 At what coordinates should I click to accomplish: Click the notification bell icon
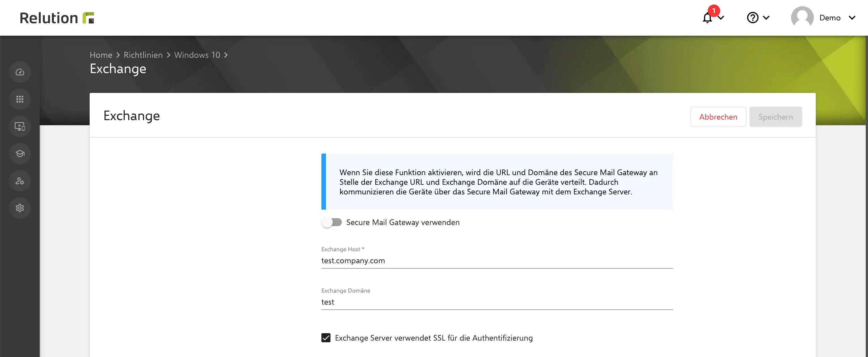click(707, 18)
